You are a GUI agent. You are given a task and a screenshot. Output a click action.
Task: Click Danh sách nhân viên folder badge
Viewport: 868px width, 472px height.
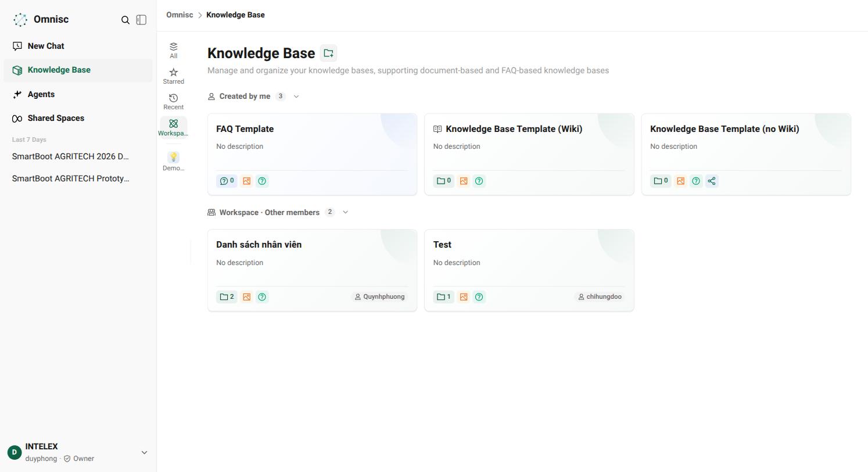pos(227,296)
